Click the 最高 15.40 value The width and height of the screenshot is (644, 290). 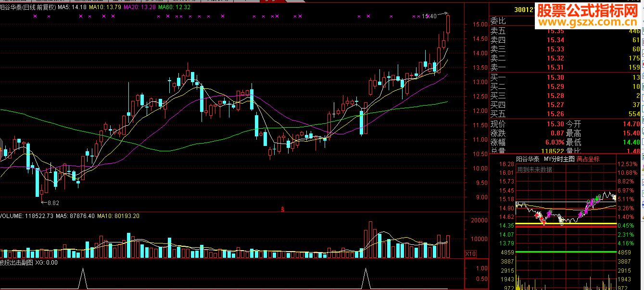pos(631,133)
